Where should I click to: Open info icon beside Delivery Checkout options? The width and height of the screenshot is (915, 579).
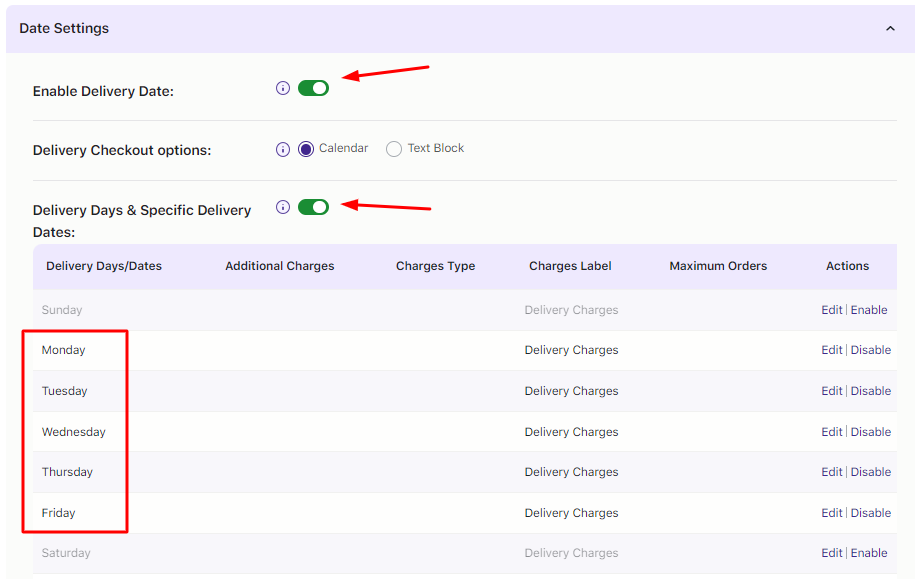[282, 149]
